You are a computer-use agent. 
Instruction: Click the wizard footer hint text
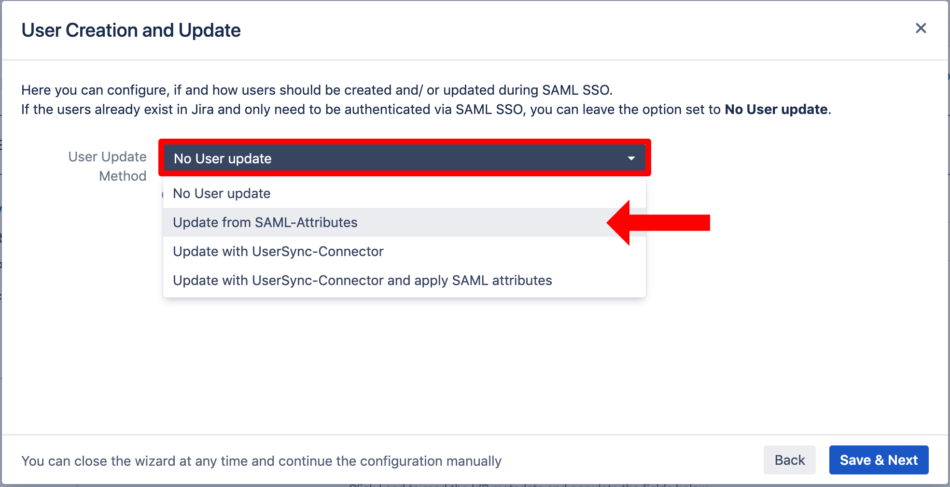point(261,461)
